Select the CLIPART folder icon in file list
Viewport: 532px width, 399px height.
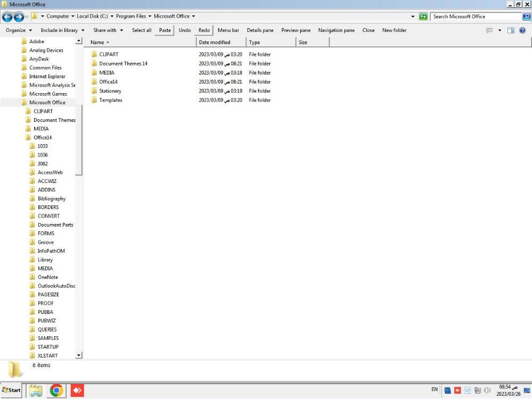pyautogui.click(x=94, y=54)
